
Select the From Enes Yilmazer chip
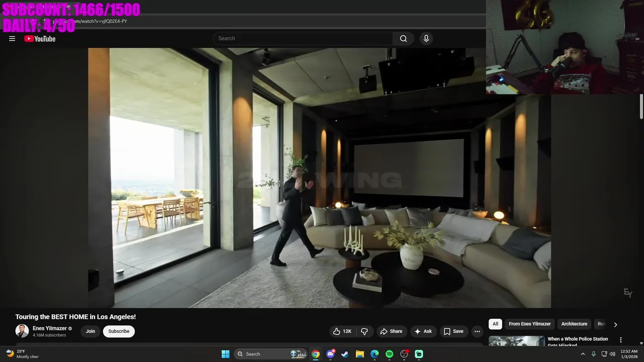click(530, 324)
